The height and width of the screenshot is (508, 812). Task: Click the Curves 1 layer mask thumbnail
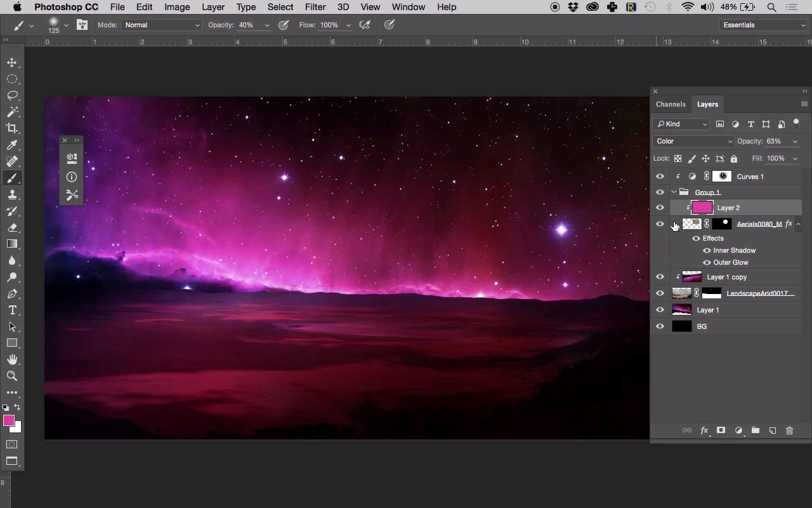point(722,177)
